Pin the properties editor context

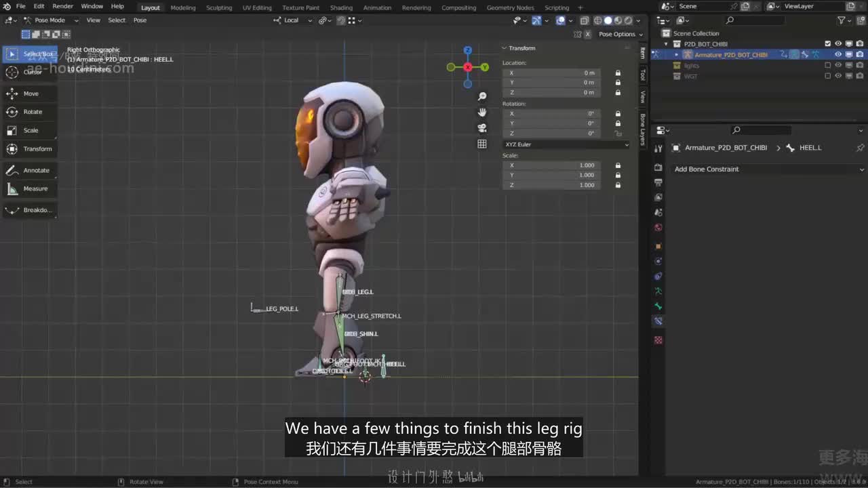pyautogui.click(x=860, y=148)
